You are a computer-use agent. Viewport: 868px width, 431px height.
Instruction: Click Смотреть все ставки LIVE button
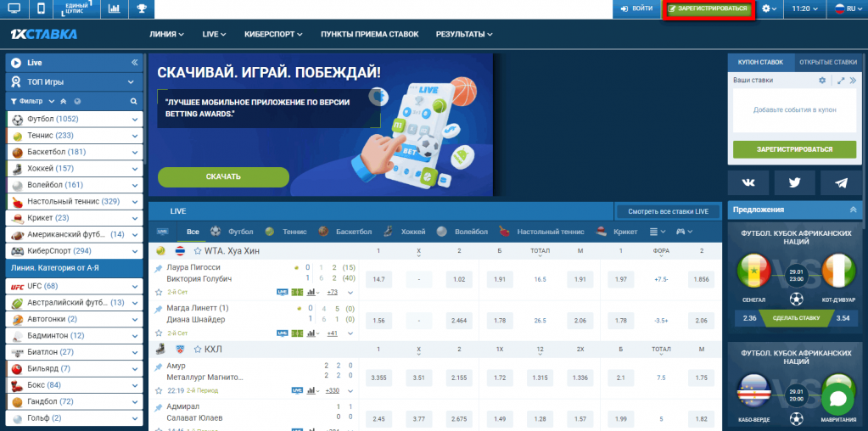point(668,211)
